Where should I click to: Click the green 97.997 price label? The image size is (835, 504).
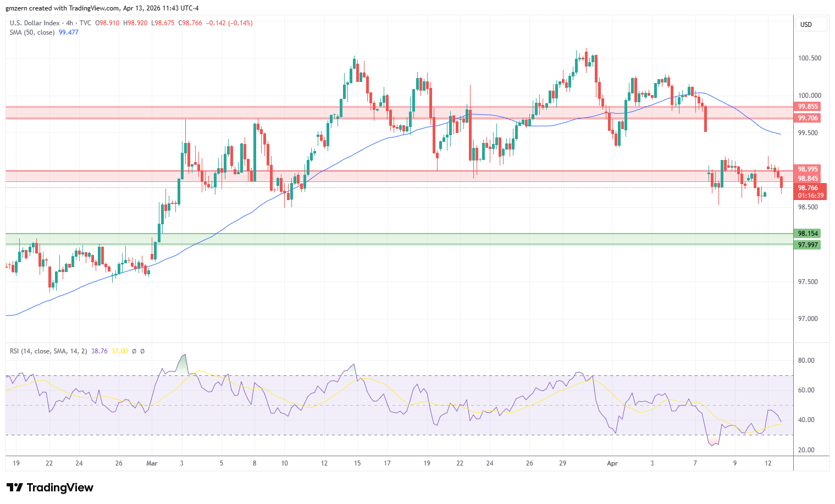(x=808, y=245)
